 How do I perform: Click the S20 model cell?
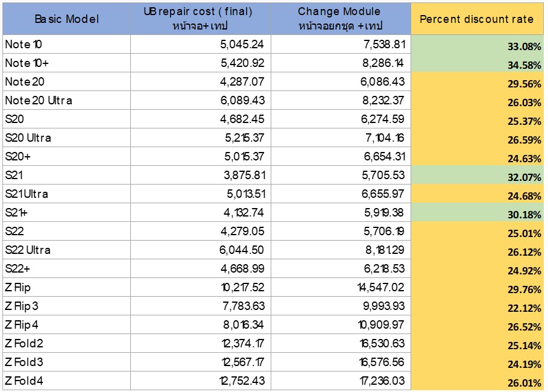pos(66,119)
